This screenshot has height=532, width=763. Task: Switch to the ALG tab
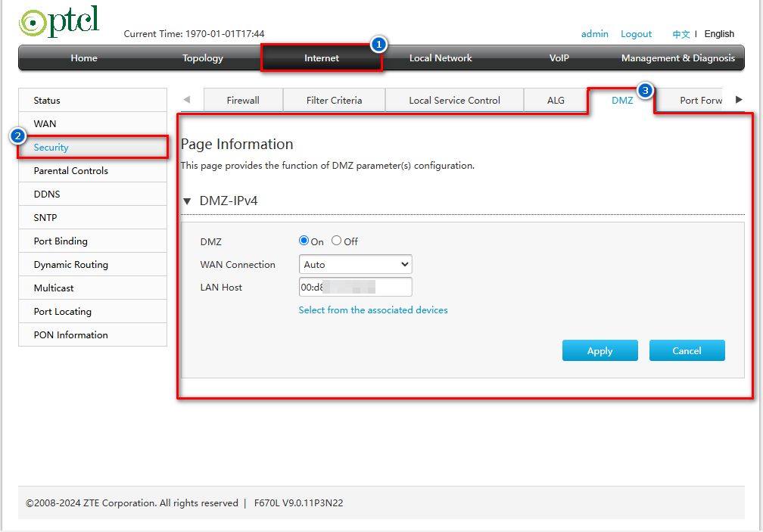[x=556, y=100]
